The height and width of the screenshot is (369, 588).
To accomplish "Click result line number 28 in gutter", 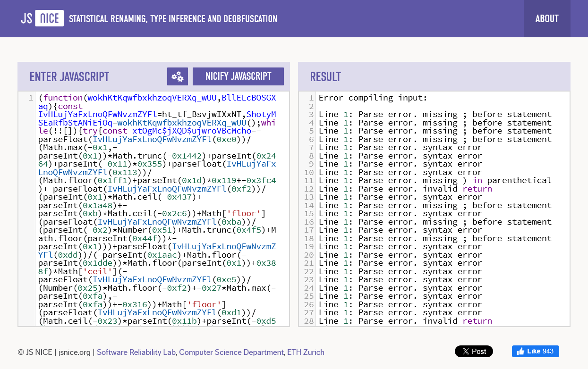I will click(x=309, y=321).
